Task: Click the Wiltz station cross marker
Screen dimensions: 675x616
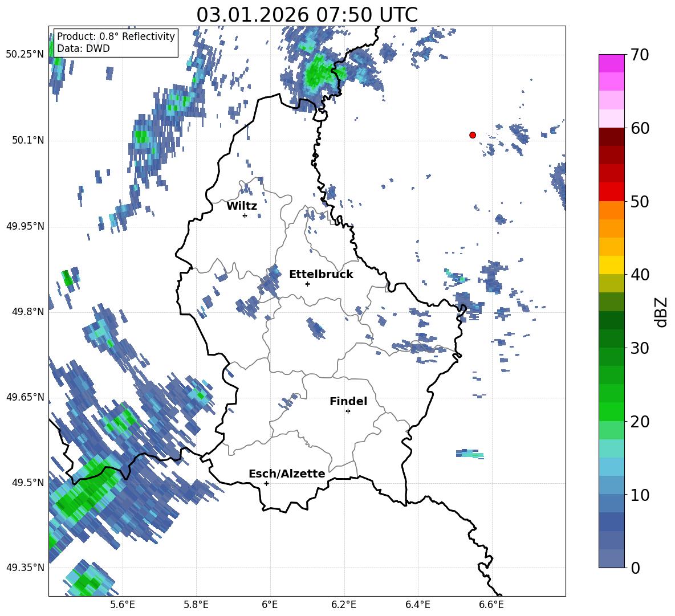Action: tap(245, 215)
